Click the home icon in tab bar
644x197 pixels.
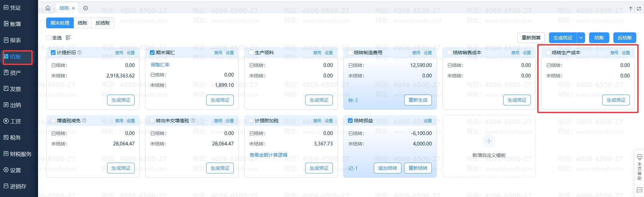48,8
